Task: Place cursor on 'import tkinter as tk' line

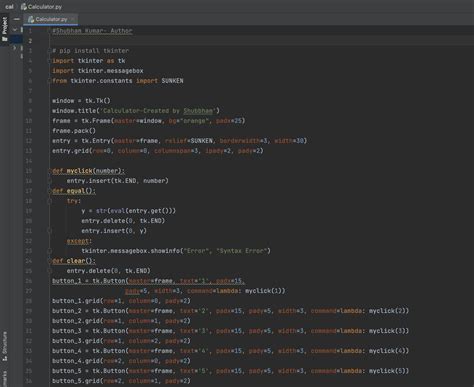Action: (89, 61)
